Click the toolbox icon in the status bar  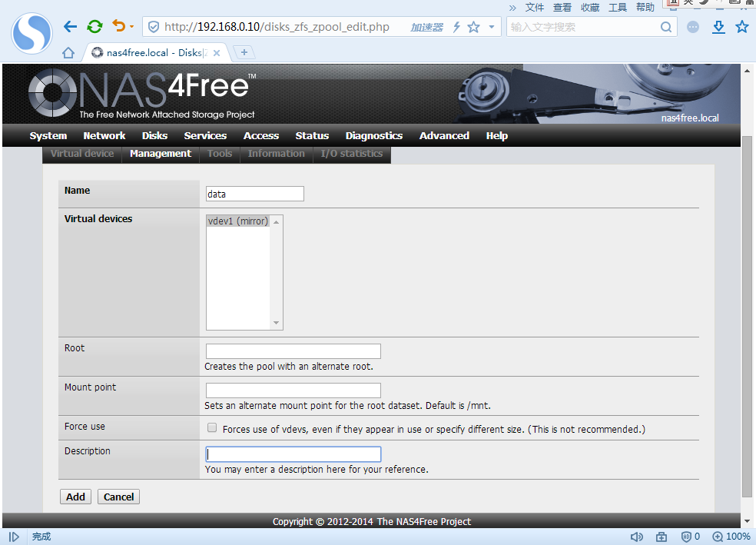pyautogui.click(x=661, y=537)
